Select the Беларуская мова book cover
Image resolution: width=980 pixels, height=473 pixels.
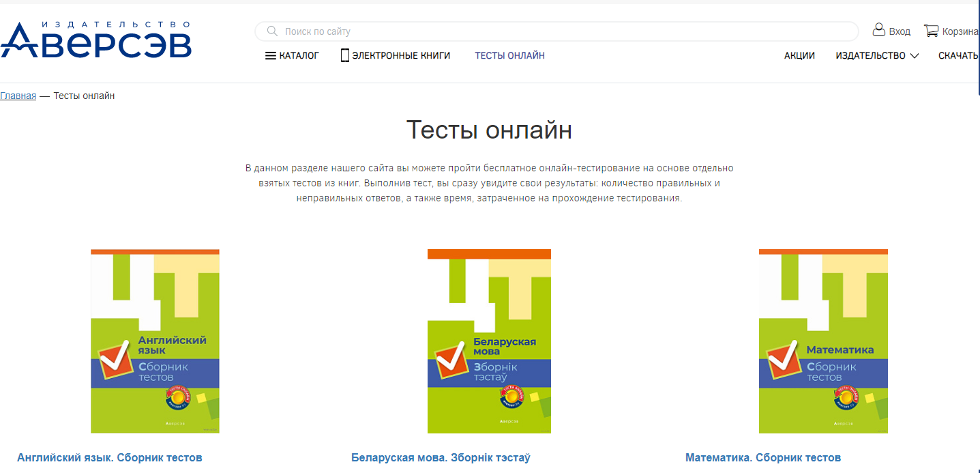pos(489,341)
